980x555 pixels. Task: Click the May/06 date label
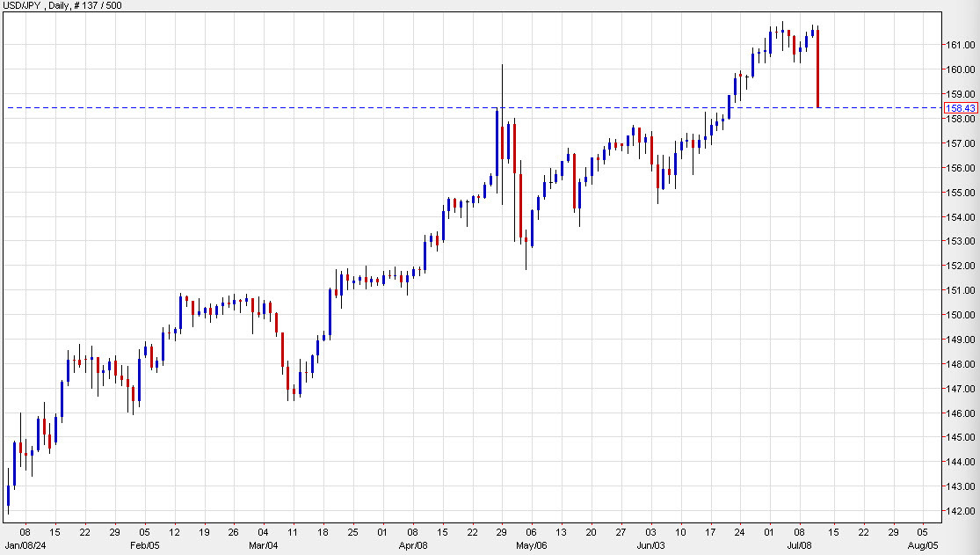pos(532,544)
